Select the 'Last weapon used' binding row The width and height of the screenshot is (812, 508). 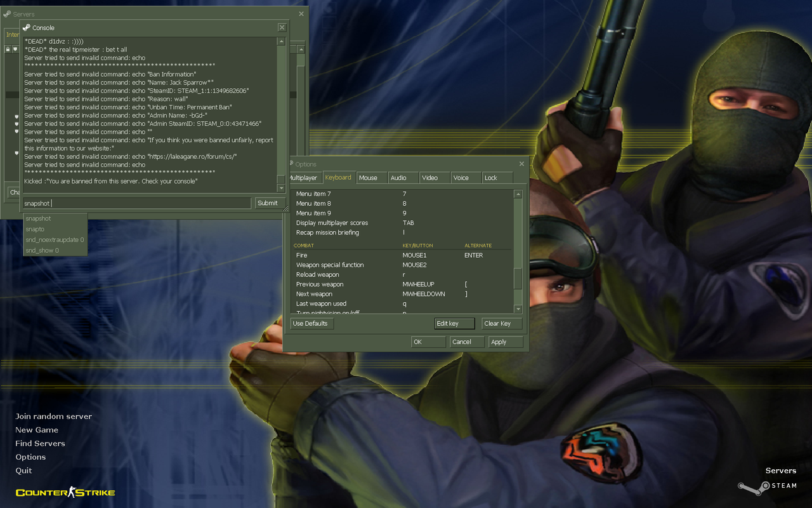(402, 304)
